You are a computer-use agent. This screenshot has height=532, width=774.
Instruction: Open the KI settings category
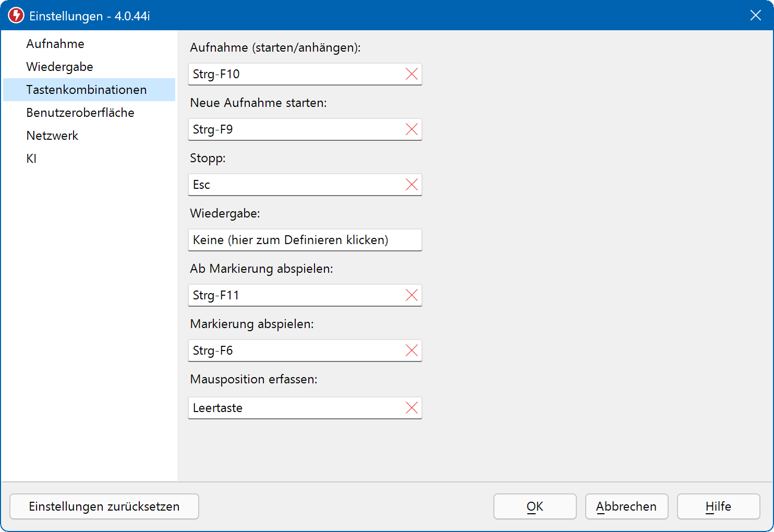[31, 159]
